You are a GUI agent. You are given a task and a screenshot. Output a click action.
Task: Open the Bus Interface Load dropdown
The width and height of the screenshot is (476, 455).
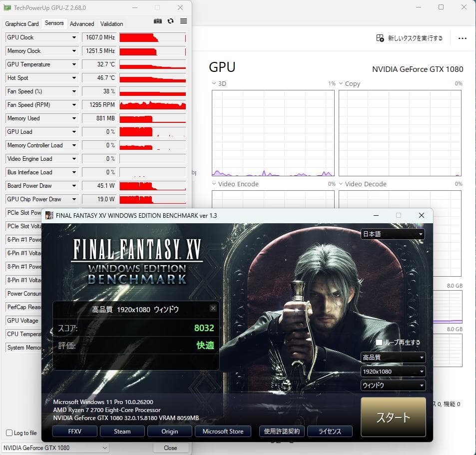pos(74,172)
